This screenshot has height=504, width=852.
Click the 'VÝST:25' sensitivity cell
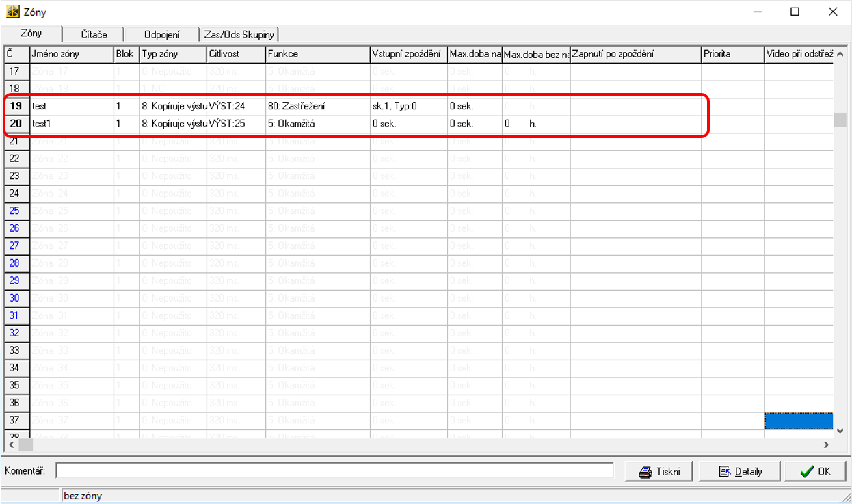(x=236, y=124)
